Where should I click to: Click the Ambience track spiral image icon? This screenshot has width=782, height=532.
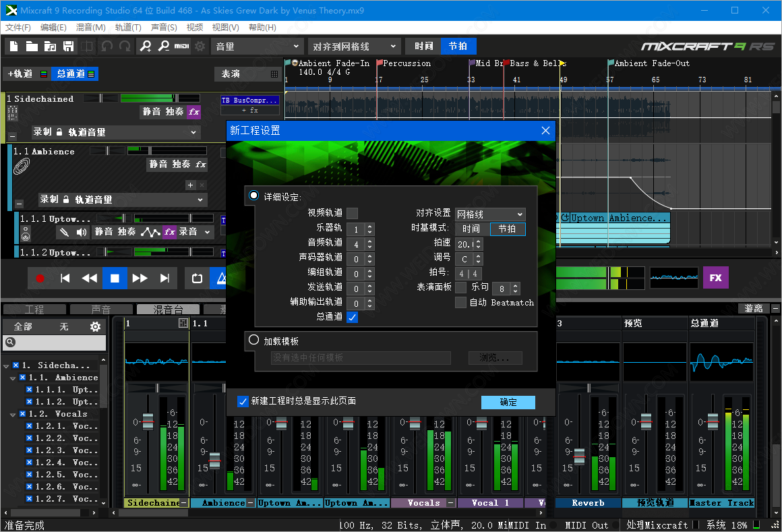coord(21,167)
